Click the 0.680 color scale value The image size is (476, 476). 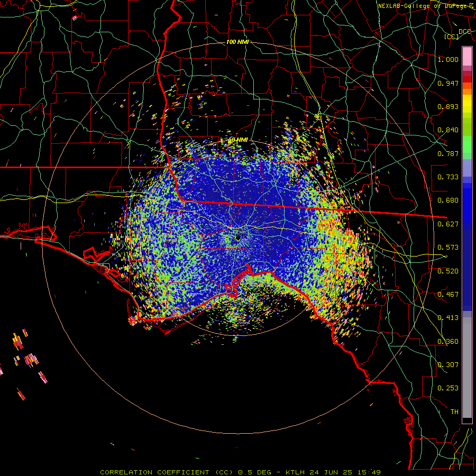pos(448,200)
